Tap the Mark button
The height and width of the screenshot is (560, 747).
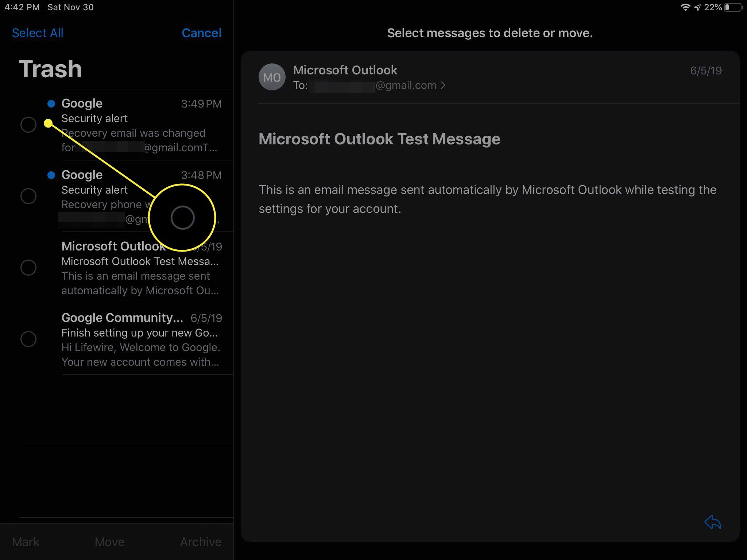pyautogui.click(x=26, y=542)
